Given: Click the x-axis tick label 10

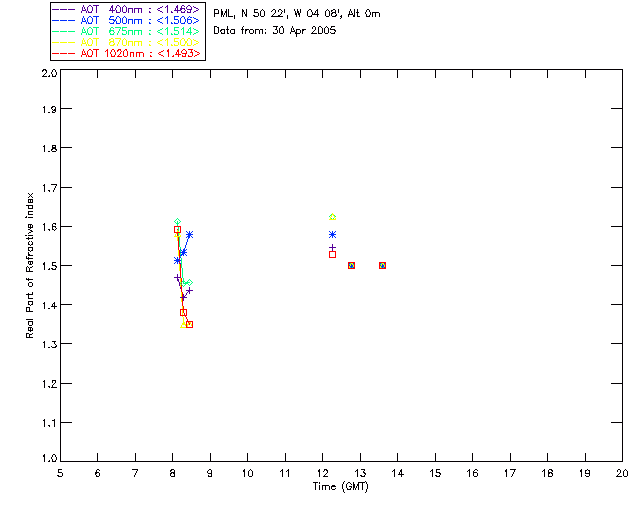Looking at the screenshot, I should tap(247, 473).
